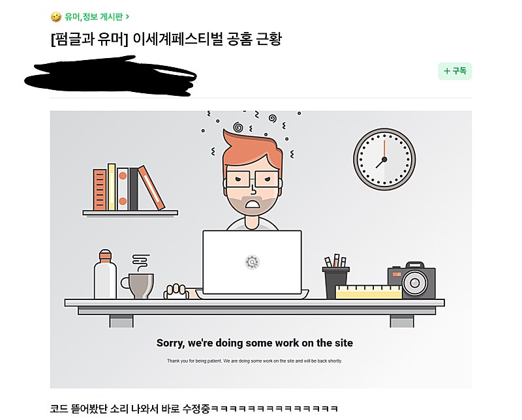Open the 유머,정보 게시판 board link

click(x=93, y=17)
